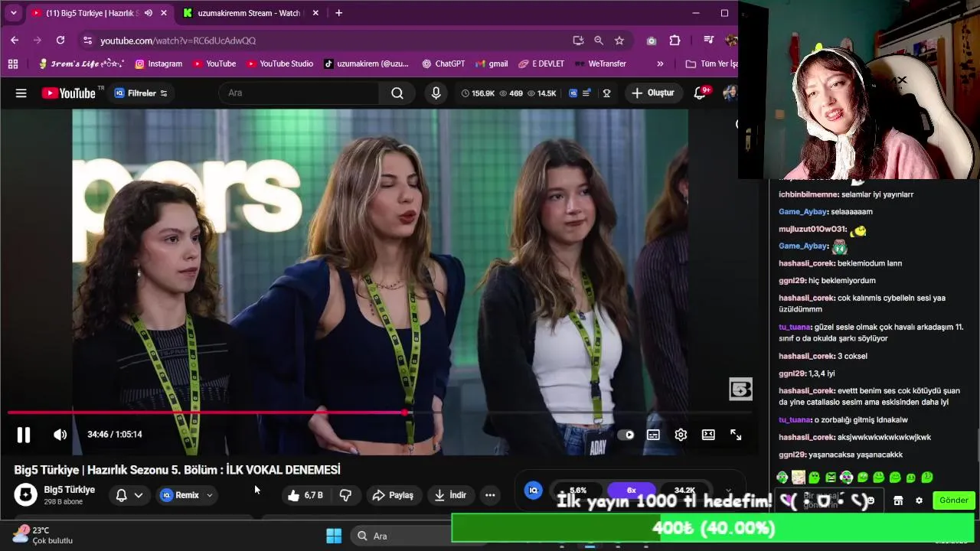
Task: Start voice search with microphone icon
Action: pos(436,93)
